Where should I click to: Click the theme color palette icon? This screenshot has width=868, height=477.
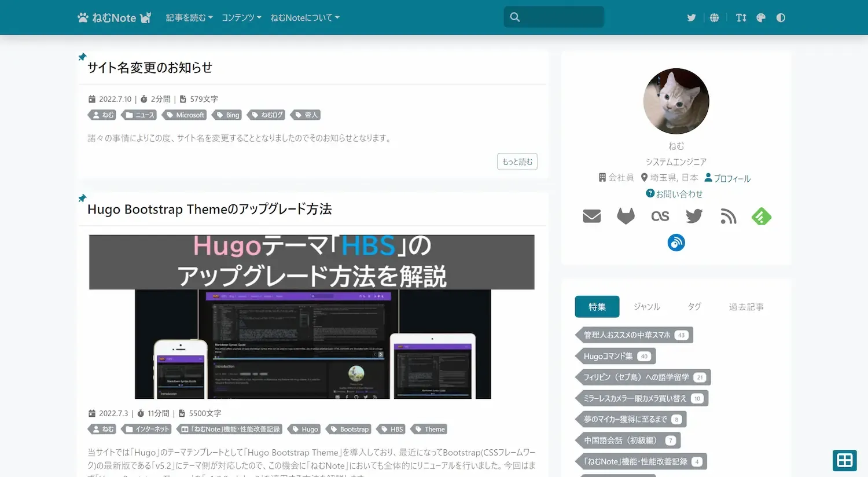tap(760, 17)
